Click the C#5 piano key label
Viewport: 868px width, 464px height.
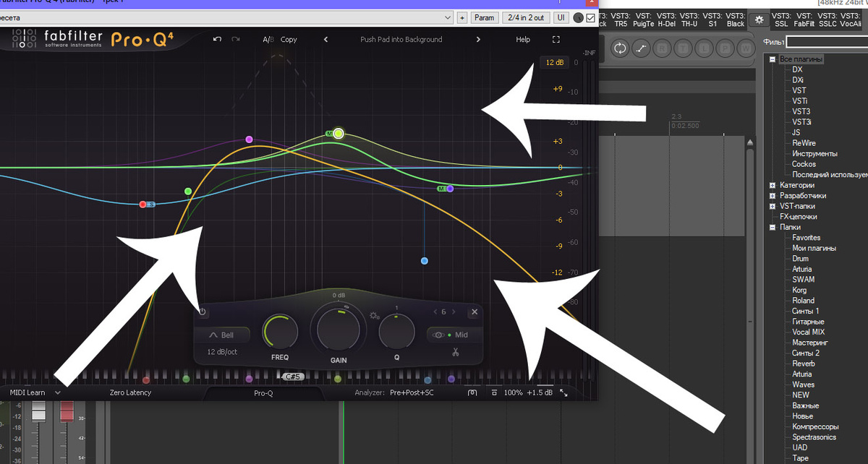[x=293, y=377]
